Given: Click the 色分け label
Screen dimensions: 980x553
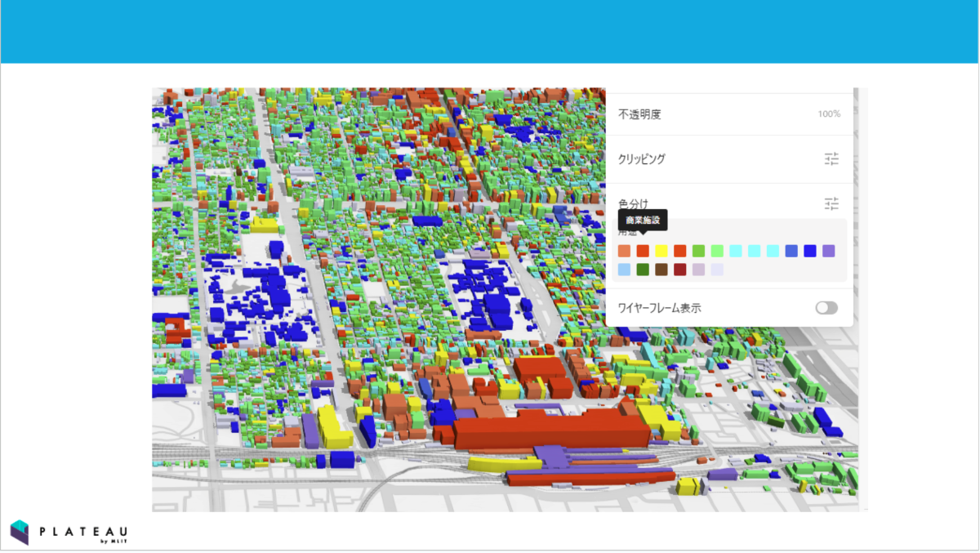Looking at the screenshot, I should pyautogui.click(x=634, y=203).
